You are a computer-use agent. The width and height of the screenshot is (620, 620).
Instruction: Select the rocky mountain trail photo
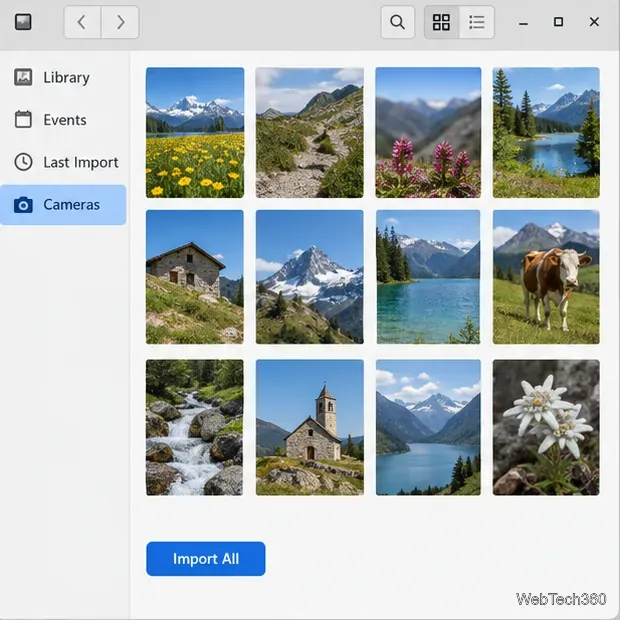coord(310,132)
